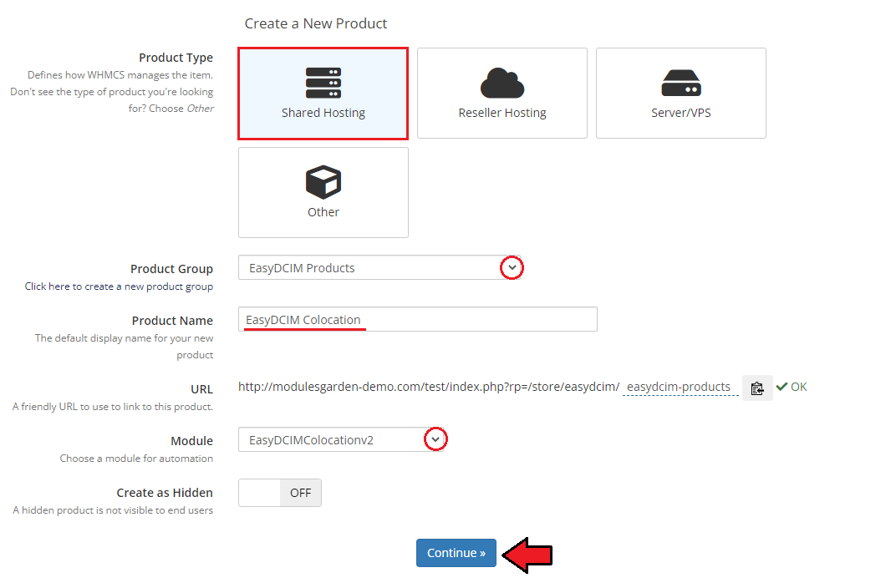Select the Shared Hosting product type card

[323, 94]
